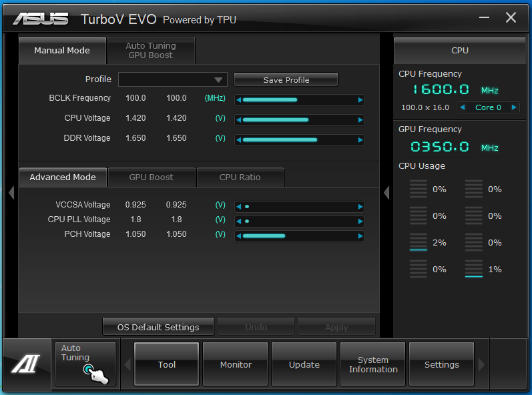532x395 pixels.
Task: Decrease DDR Voltage with left arrow
Action: click(239, 140)
